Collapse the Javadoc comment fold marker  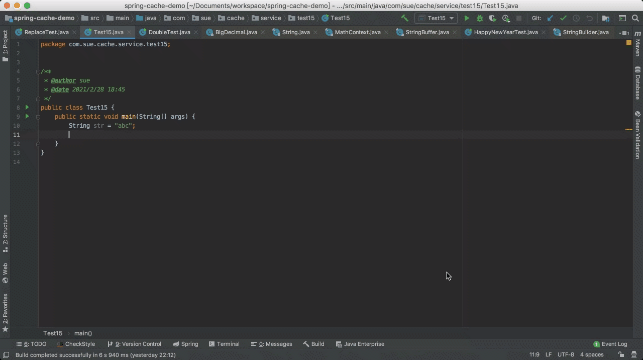pos(37,72)
